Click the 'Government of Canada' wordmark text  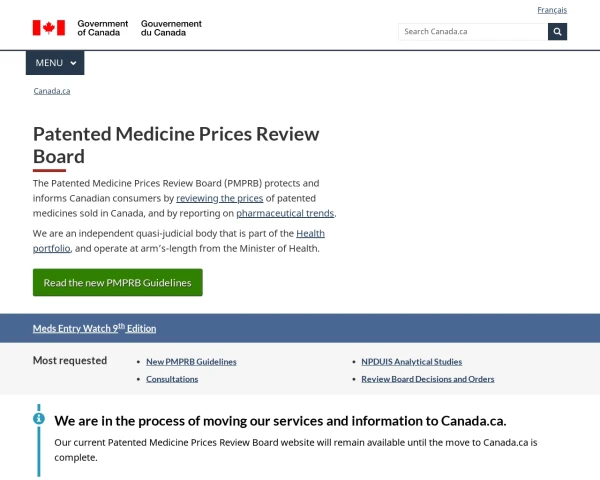(x=103, y=28)
